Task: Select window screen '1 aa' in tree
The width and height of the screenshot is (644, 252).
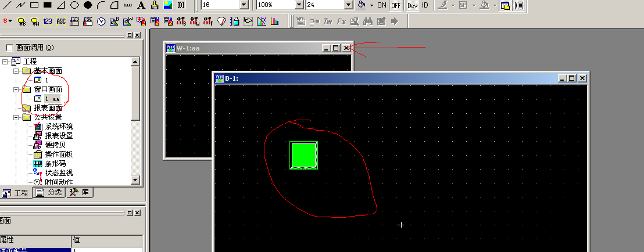Action: (x=52, y=99)
